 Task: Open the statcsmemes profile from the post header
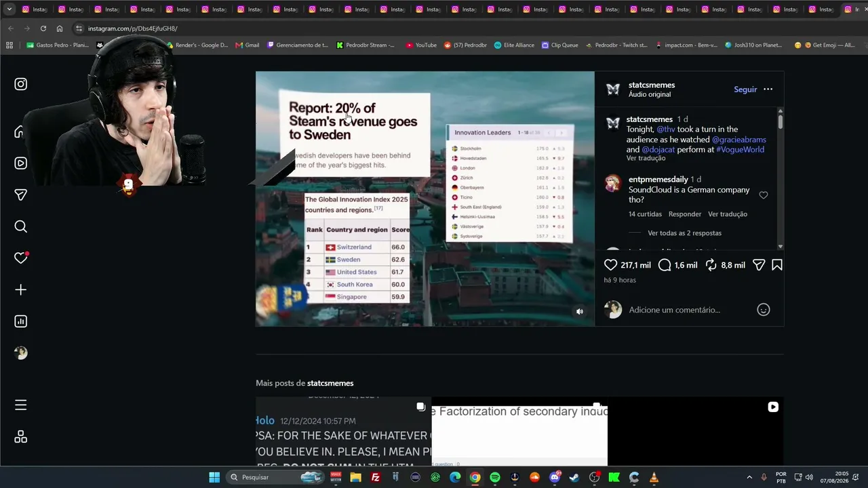coord(652,85)
